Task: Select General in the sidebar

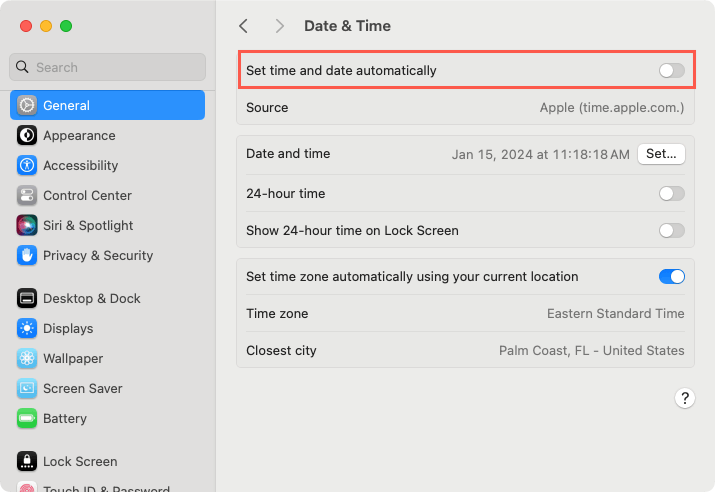Action: 108,105
